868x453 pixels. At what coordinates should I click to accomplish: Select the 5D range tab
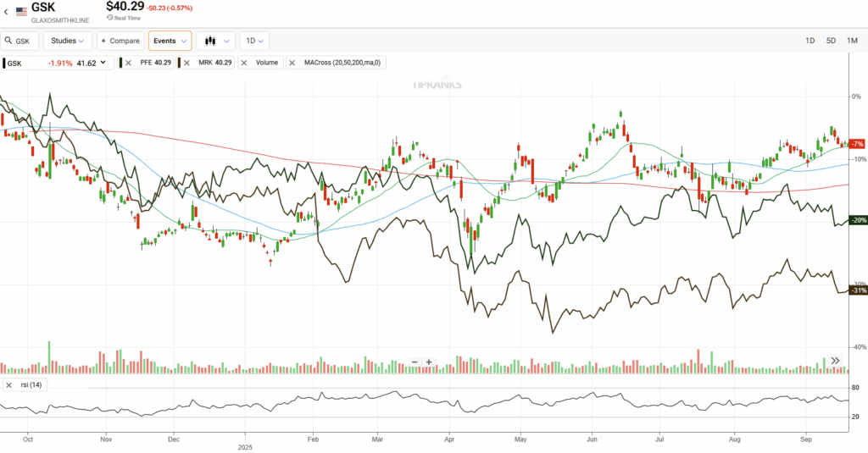pyautogui.click(x=831, y=41)
